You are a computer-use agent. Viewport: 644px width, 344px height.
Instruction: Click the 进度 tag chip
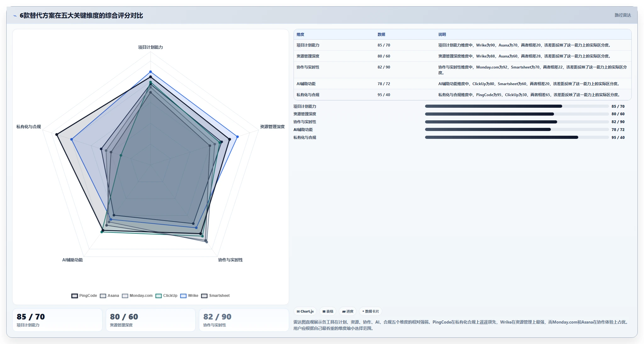[348, 311]
